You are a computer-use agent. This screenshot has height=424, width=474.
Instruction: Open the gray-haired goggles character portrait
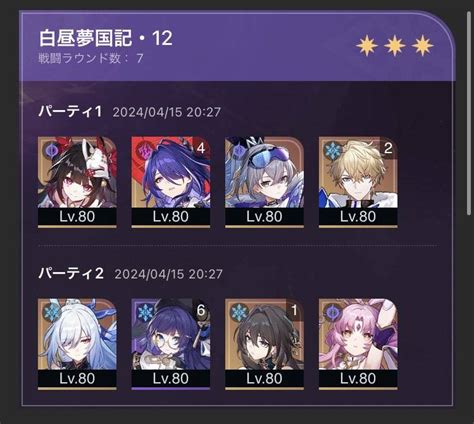264,182
